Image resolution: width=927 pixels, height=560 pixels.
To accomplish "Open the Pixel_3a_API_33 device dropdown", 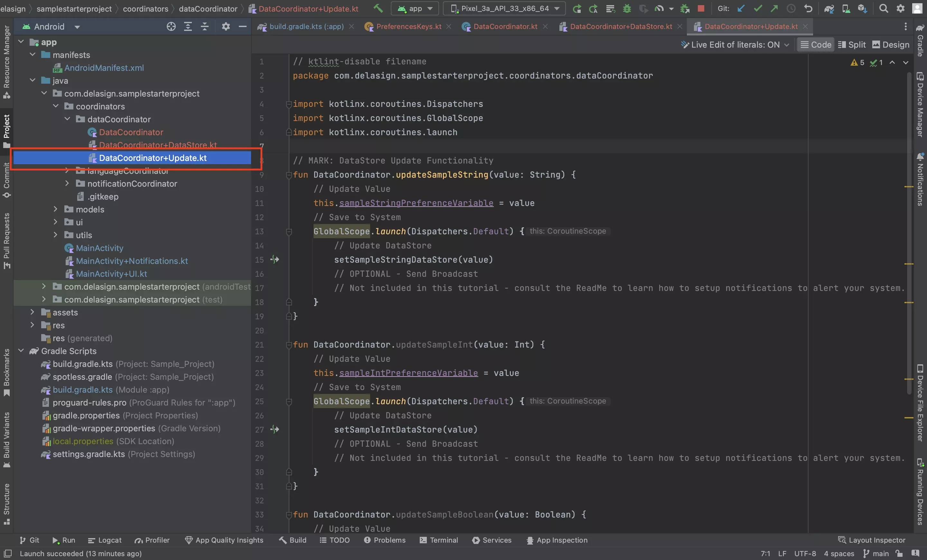I will [504, 8].
